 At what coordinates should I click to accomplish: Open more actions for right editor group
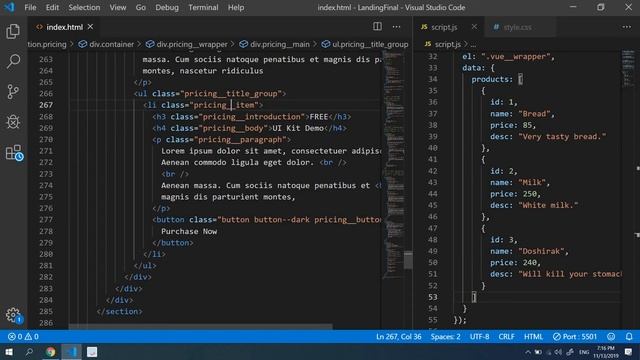[627, 27]
